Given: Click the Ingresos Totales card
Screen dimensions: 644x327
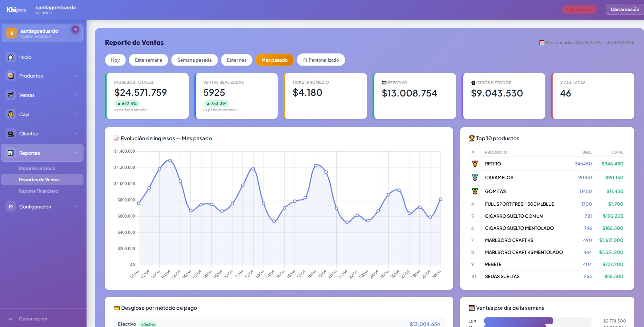Looking at the screenshot, I should [x=147, y=96].
